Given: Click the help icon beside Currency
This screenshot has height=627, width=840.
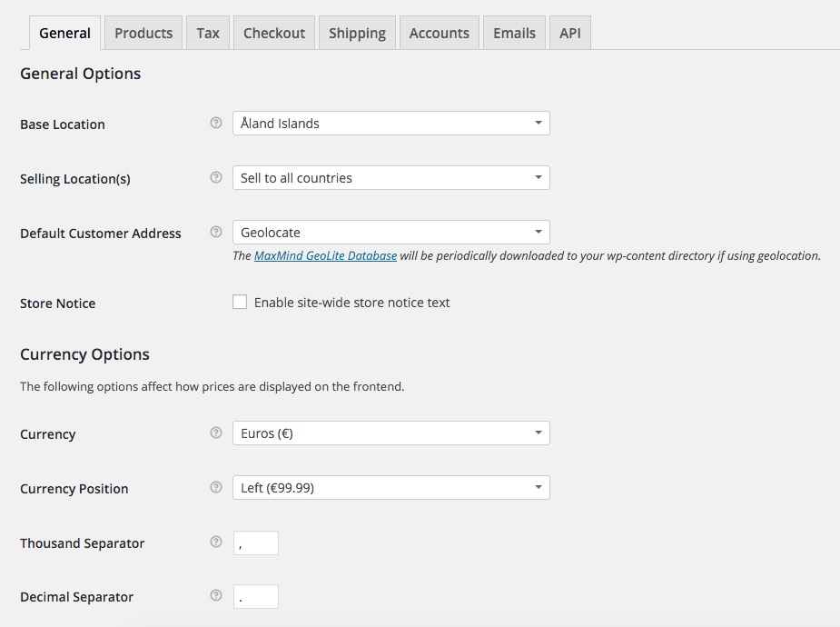Looking at the screenshot, I should tap(216, 433).
